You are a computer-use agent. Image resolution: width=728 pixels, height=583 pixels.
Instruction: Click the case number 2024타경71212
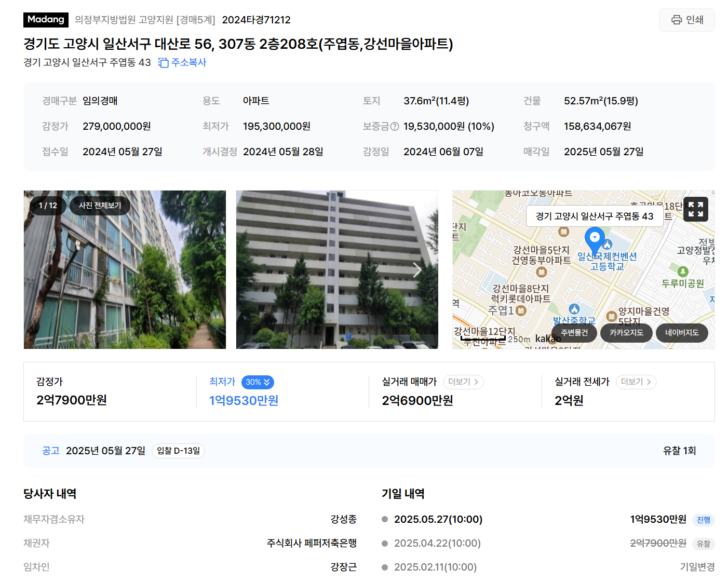coord(256,20)
